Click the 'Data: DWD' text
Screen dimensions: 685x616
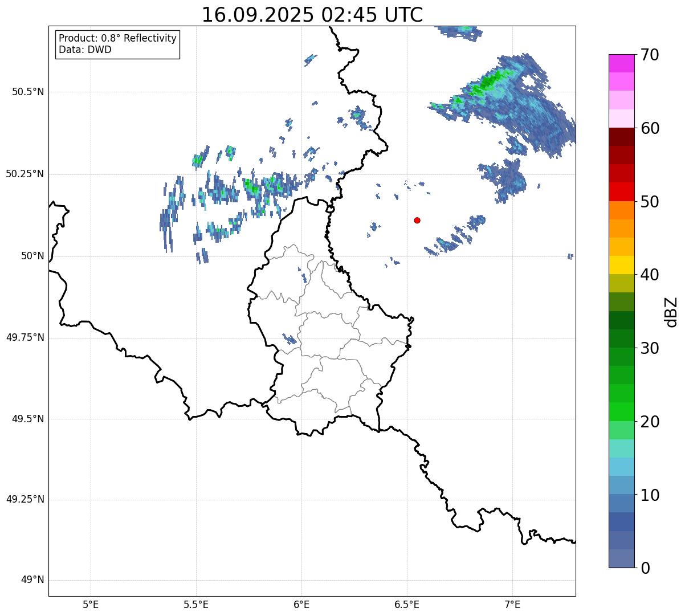click(85, 50)
